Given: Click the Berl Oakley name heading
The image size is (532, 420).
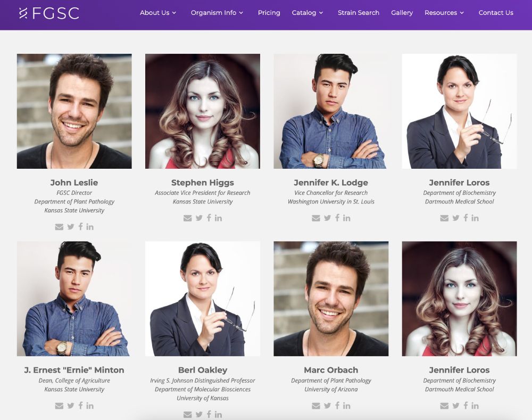Looking at the screenshot, I should 203,370.
